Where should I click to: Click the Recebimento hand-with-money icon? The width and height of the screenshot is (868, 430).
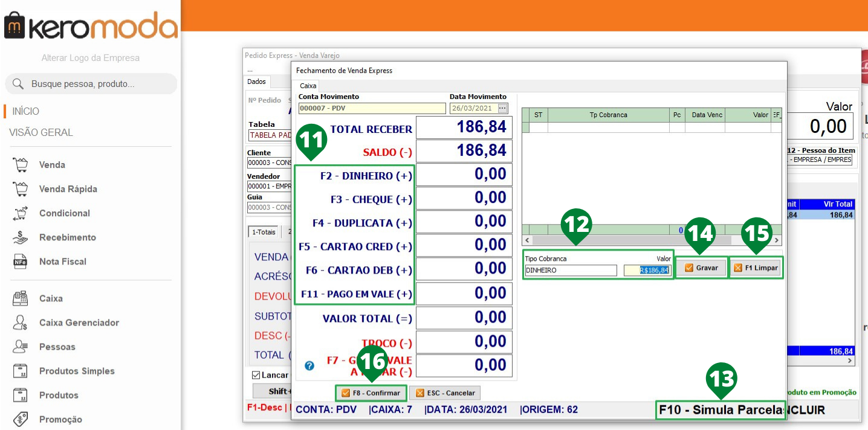tap(21, 237)
